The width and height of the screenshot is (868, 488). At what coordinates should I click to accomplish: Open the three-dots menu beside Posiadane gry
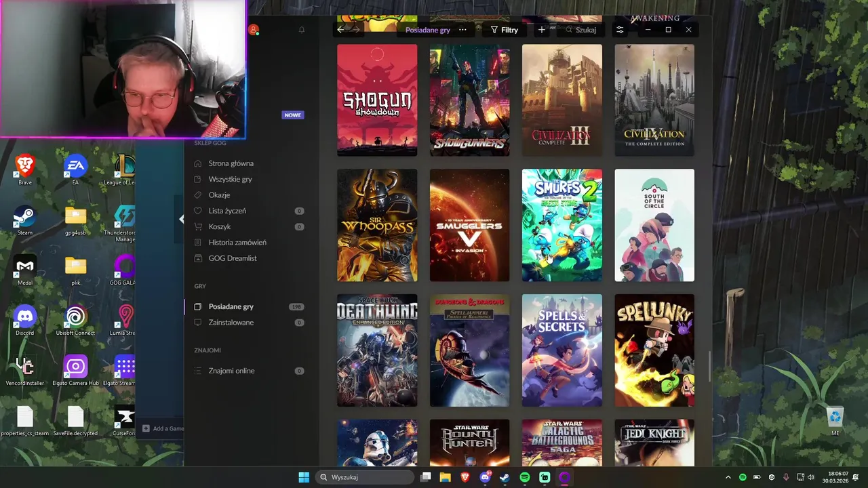pyautogui.click(x=462, y=30)
